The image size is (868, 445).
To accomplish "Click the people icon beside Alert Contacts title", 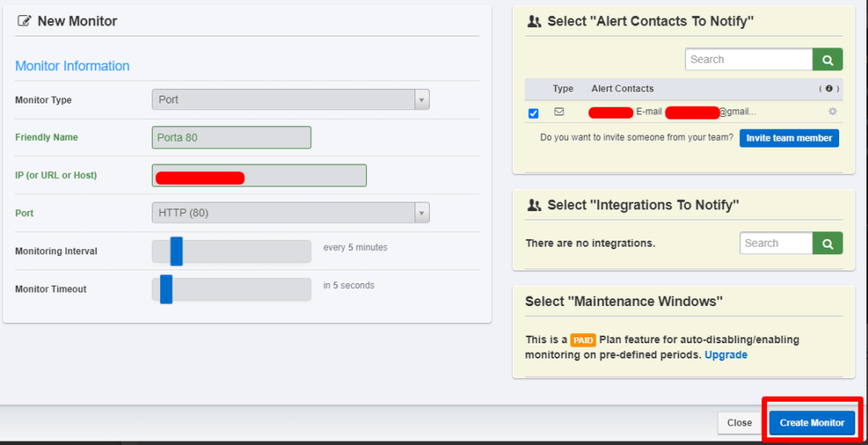I will point(534,21).
